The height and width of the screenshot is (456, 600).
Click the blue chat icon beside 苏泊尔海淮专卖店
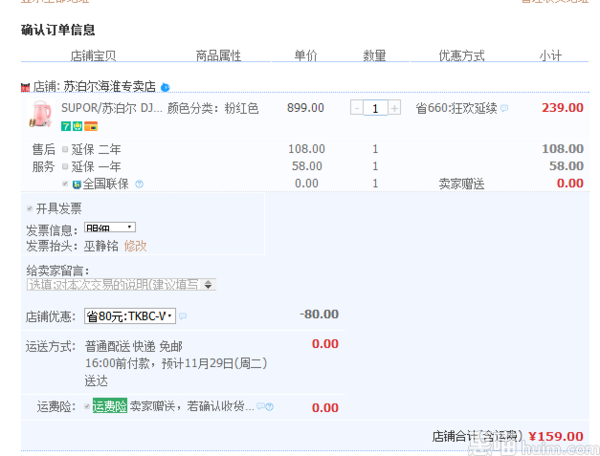(165, 88)
